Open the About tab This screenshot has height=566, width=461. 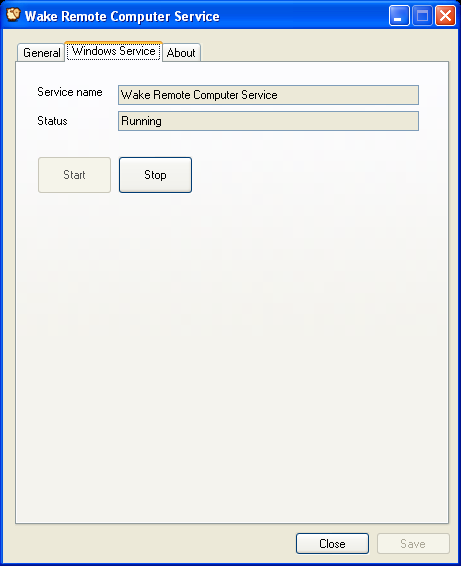click(x=181, y=53)
